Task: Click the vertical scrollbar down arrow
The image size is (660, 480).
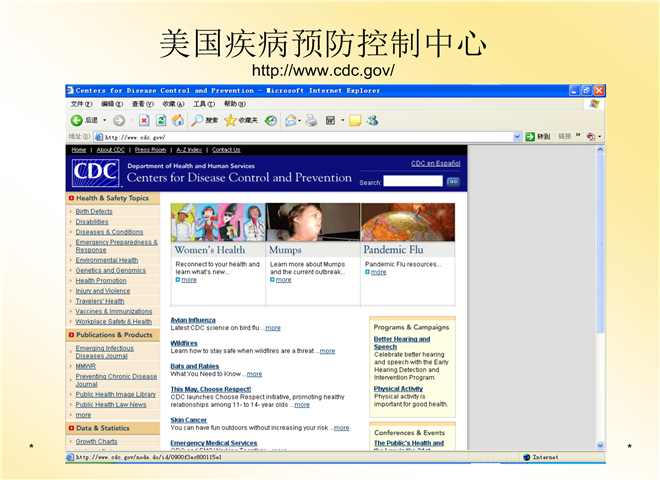Action: point(600,445)
